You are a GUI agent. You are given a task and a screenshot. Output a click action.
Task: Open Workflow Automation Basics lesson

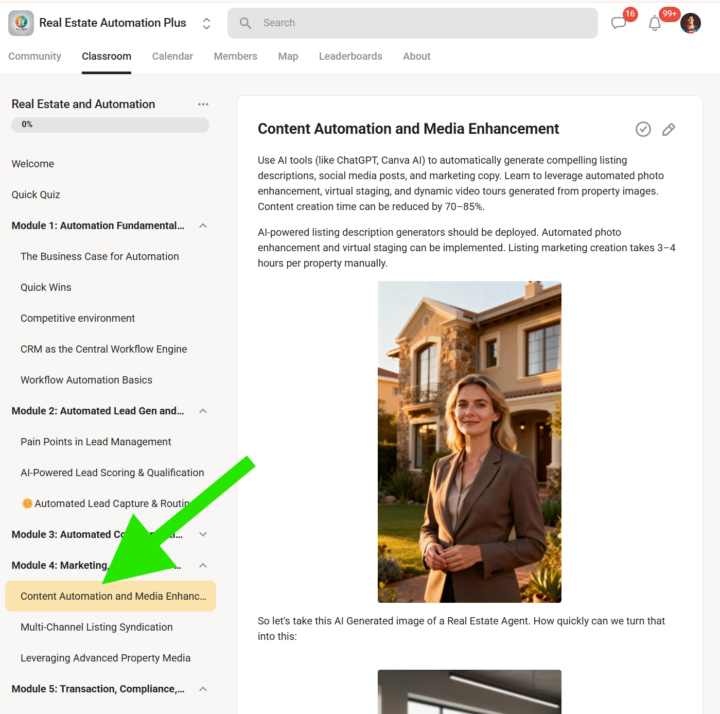86,380
